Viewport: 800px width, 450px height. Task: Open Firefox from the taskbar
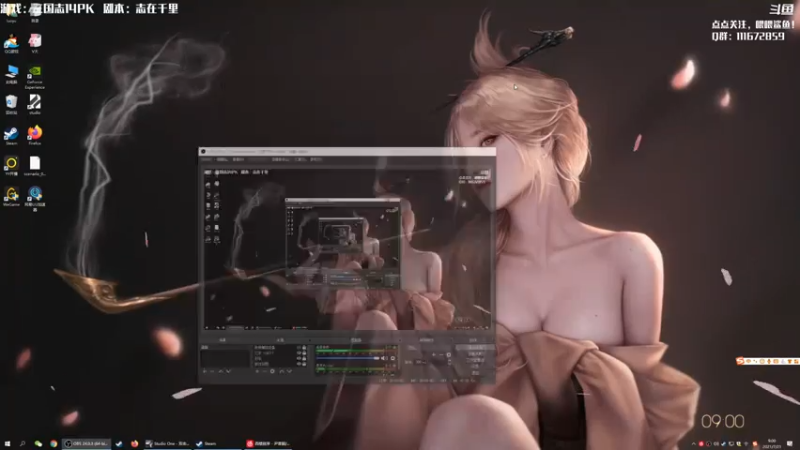pyautogui.click(x=135, y=444)
